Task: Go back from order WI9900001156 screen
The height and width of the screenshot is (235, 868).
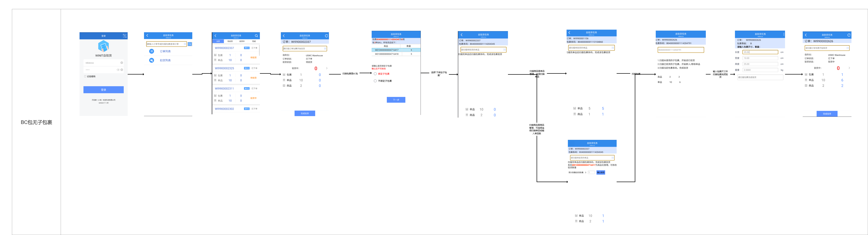Action: pos(570,33)
